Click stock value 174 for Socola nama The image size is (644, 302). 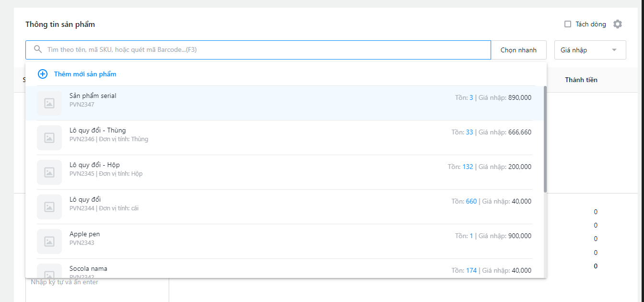(x=471, y=270)
